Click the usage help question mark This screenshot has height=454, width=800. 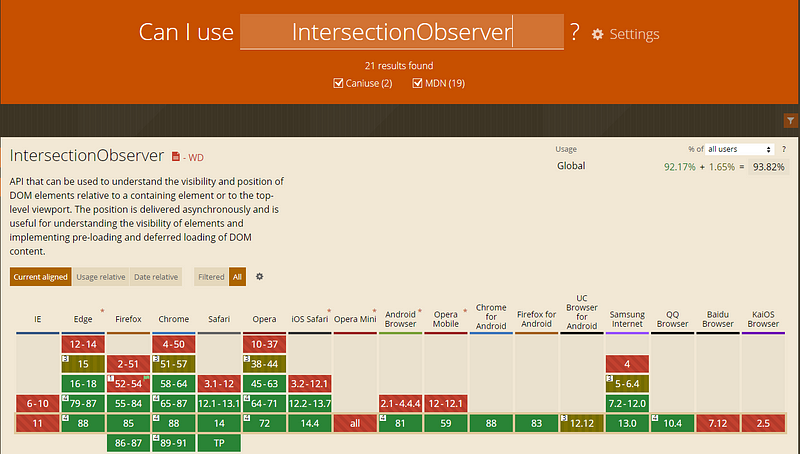tap(783, 148)
